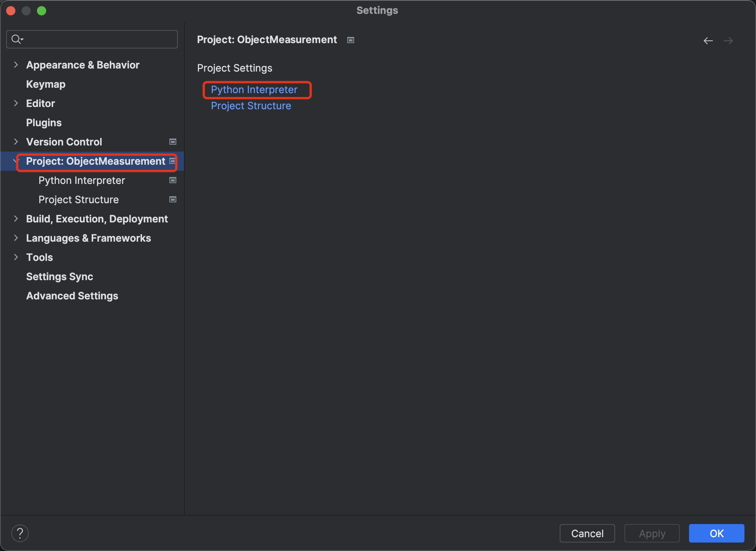The height and width of the screenshot is (551, 756).
Task: Click project-level icon next to Version Control
Action: point(173,142)
